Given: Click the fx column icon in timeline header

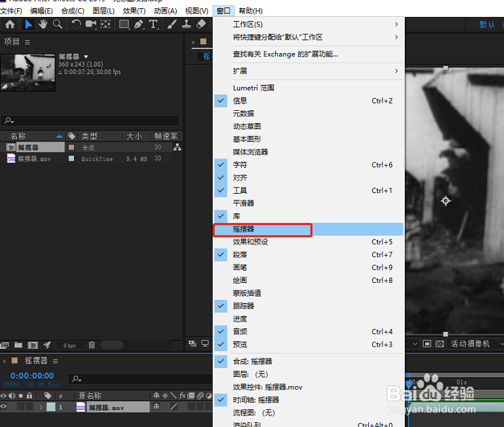Looking at the screenshot, I should click(182, 396).
